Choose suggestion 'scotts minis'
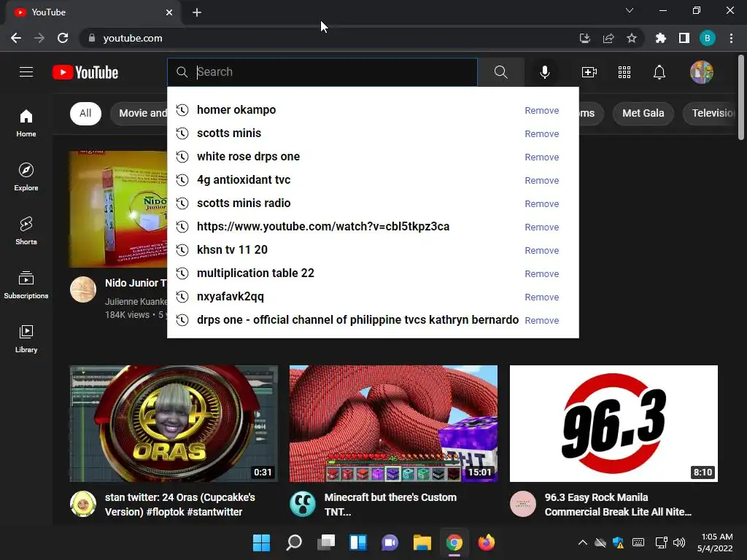This screenshot has width=747, height=560. click(x=229, y=133)
